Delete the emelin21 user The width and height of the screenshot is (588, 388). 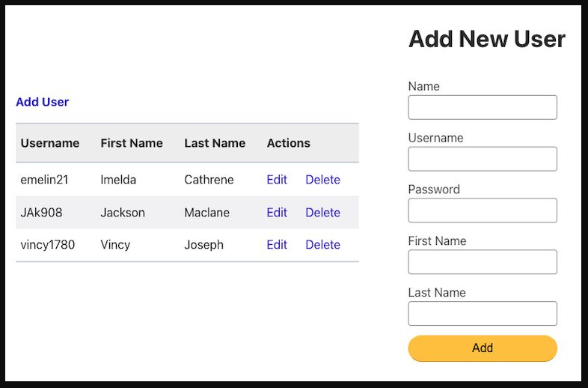pos(322,180)
